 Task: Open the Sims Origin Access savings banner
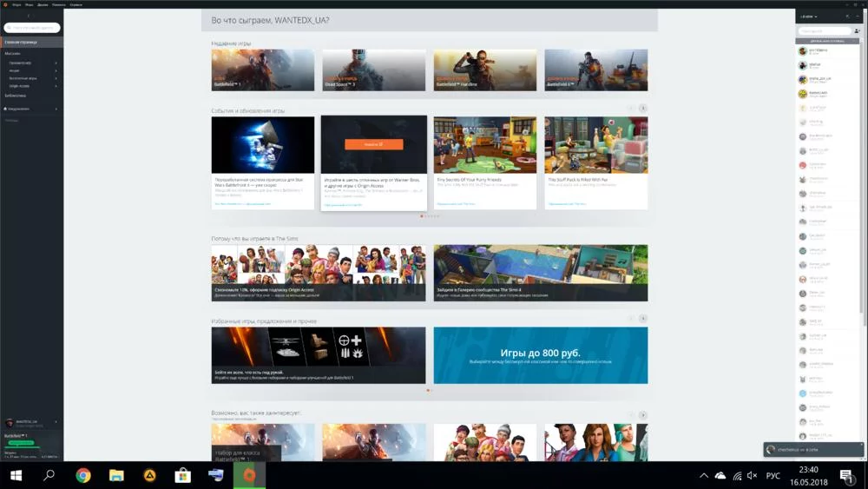(319, 273)
